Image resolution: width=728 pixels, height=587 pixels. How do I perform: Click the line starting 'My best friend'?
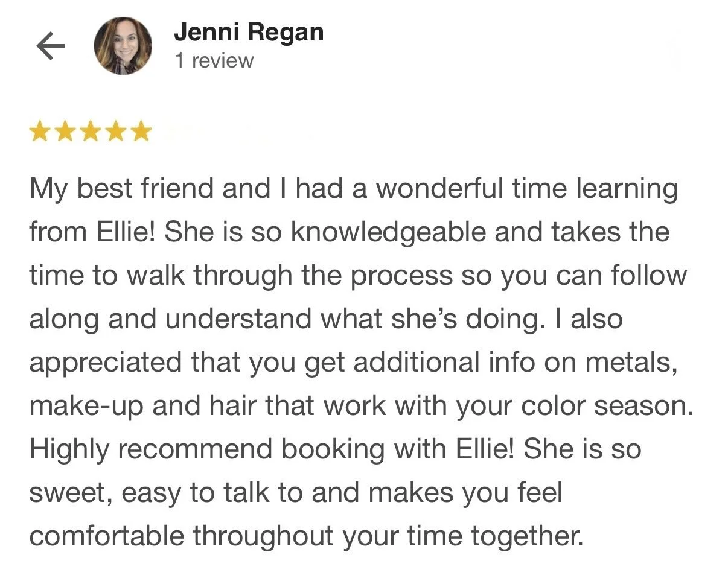point(354,190)
